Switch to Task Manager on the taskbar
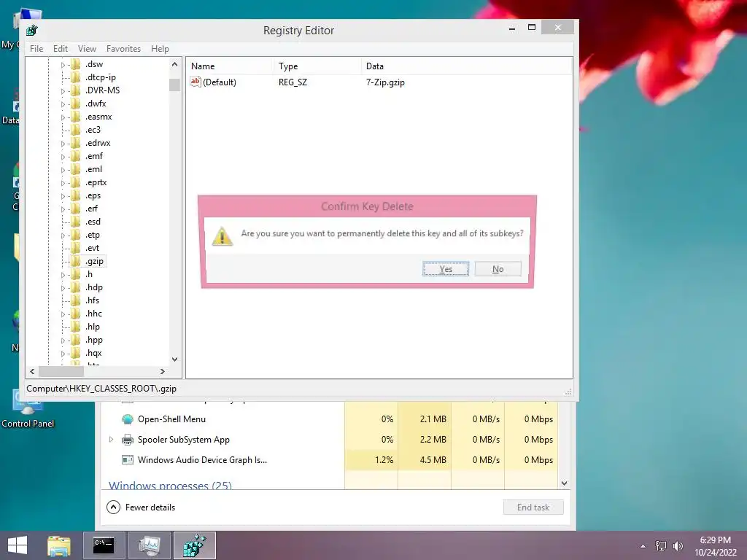Image resolution: width=747 pixels, height=560 pixels. point(150,545)
